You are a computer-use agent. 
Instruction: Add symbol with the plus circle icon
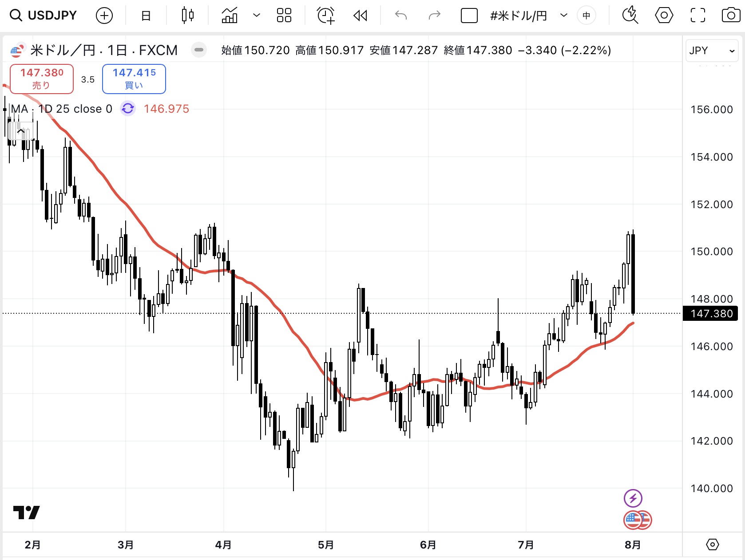pos(104,16)
